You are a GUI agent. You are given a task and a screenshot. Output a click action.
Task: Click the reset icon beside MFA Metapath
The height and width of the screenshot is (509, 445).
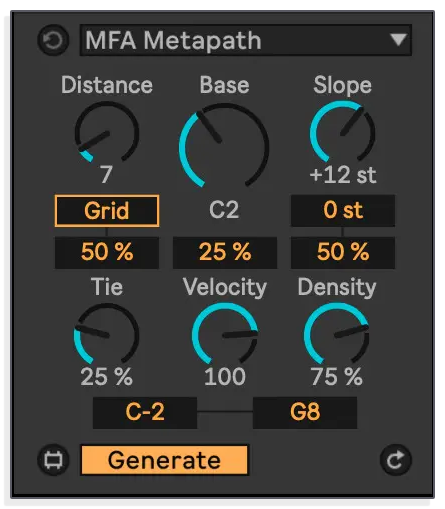(x=53, y=40)
